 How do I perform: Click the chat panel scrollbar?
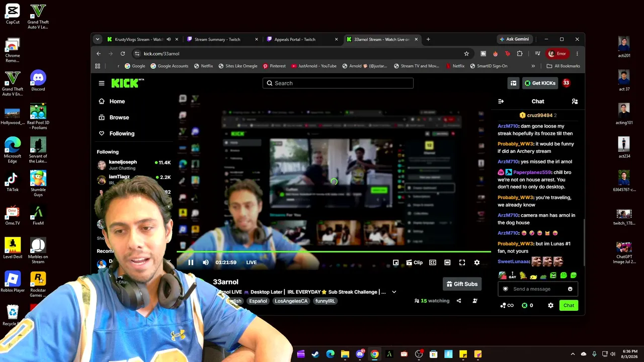[x=584, y=242]
